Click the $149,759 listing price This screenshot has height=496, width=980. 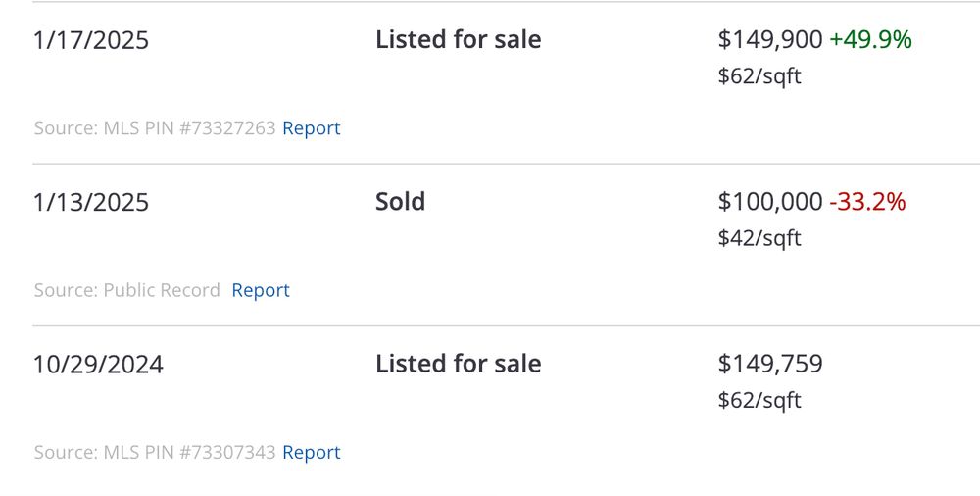tap(770, 364)
